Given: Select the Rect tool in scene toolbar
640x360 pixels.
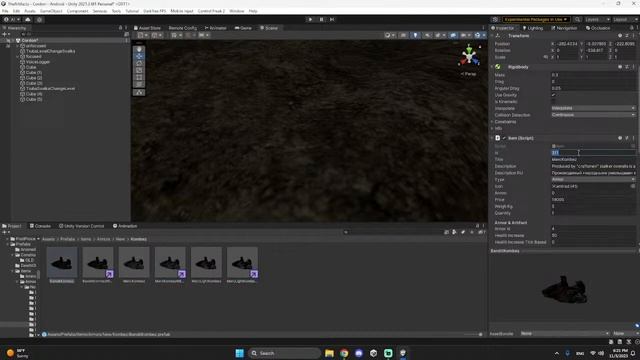Looking at the screenshot, I should 139,77.
